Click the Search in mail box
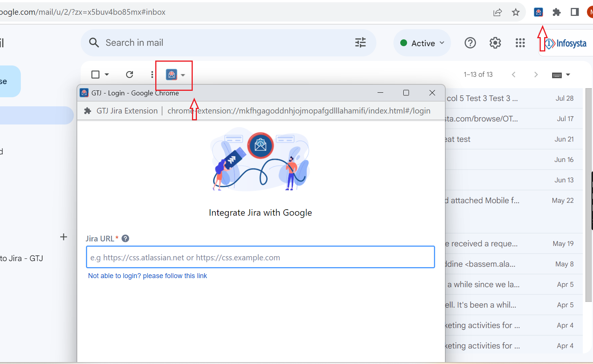The image size is (593, 364). (x=220, y=43)
